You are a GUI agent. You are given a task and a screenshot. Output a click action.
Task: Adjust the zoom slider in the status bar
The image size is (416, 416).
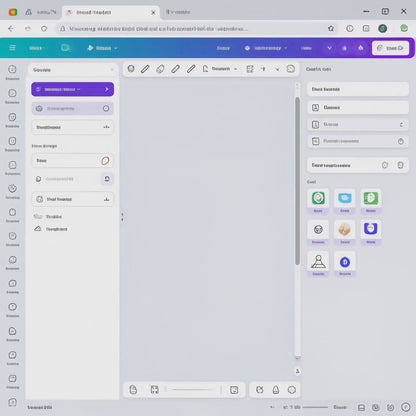point(315,407)
